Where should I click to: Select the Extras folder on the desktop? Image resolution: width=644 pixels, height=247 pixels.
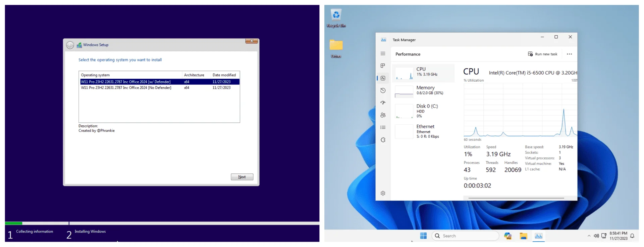[x=336, y=49]
